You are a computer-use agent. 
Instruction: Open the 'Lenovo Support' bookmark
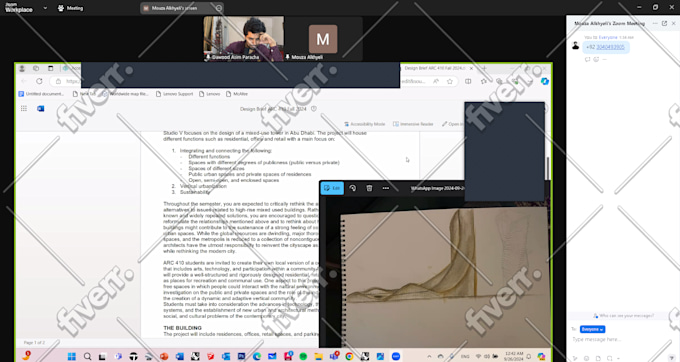point(174,94)
